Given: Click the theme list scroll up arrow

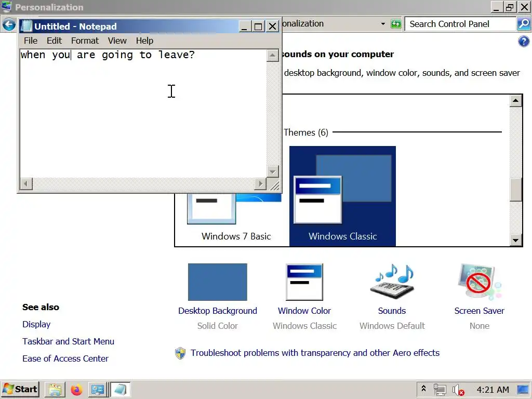Looking at the screenshot, I should tap(516, 101).
